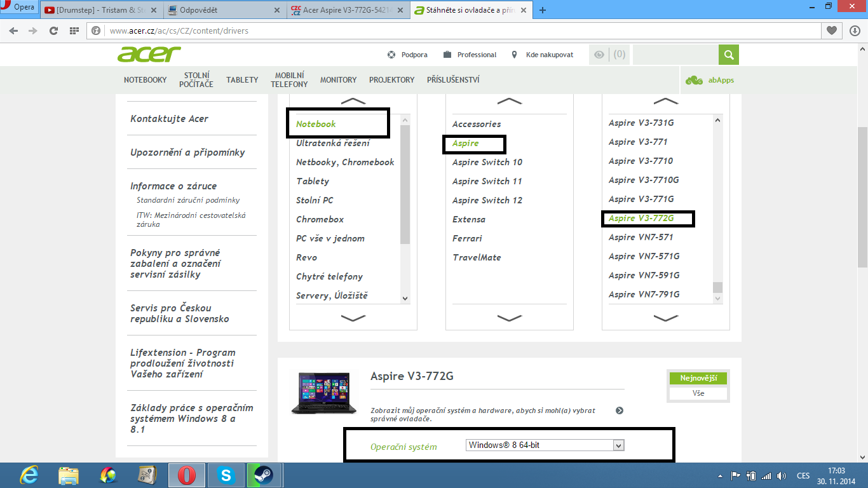The width and height of the screenshot is (868, 488).
Task: Click the volume speaker tray icon
Action: pyautogui.click(x=782, y=475)
